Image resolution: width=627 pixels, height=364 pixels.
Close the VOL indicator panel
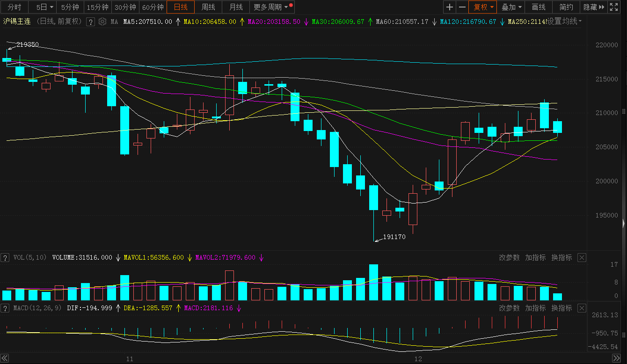tap(582, 257)
